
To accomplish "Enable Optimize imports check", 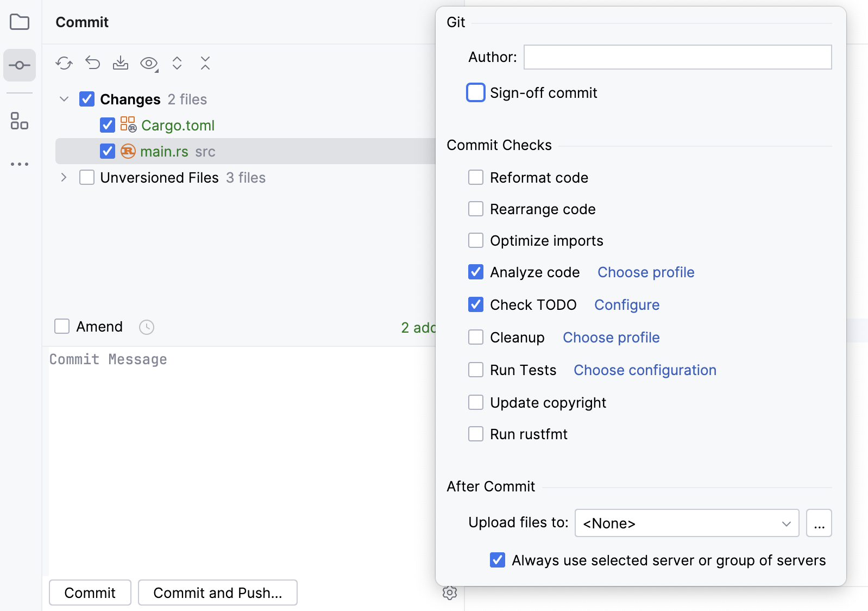I will coord(476,240).
